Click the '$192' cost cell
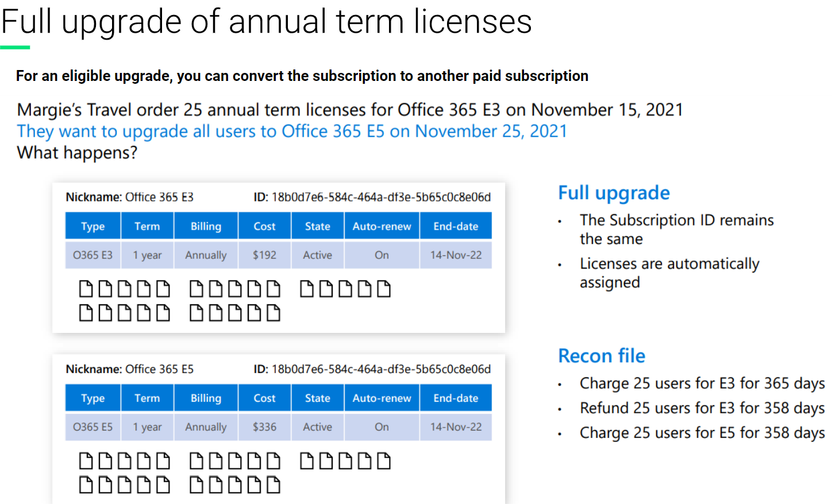The image size is (832, 504). click(x=264, y=255)
